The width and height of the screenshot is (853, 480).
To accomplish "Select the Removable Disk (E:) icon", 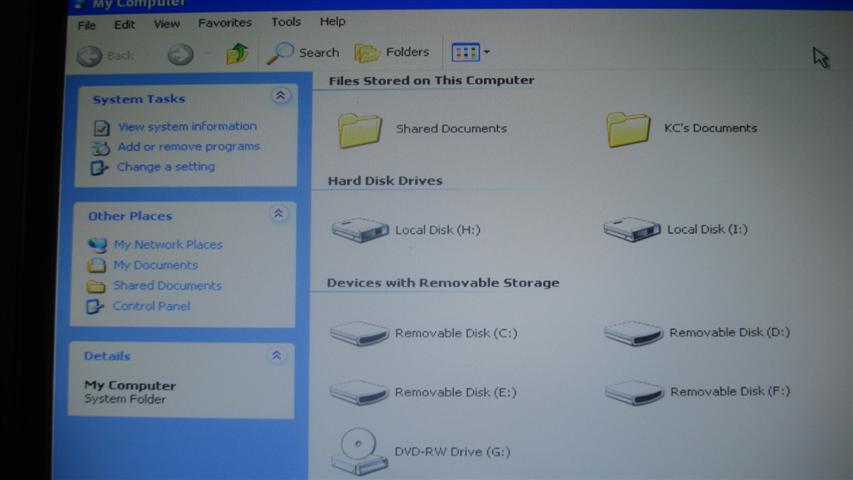I will [x=358, y=392].
